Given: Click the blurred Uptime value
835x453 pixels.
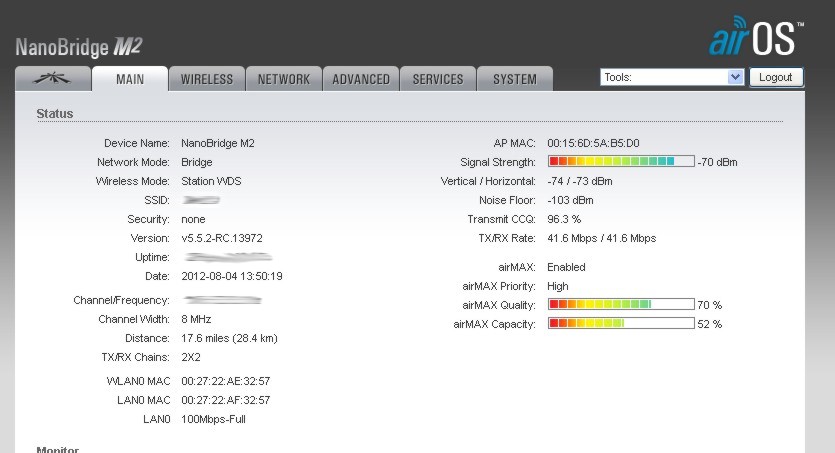Looking at the screenshot, I should [228, 257].
